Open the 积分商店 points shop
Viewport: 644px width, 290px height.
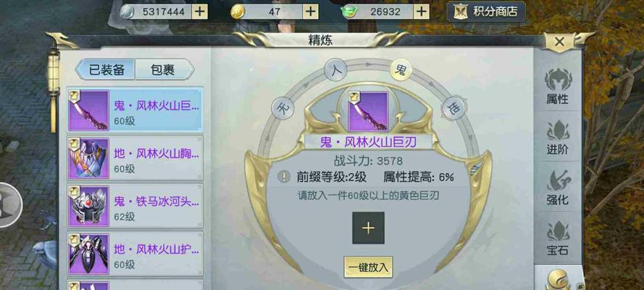coord(486,12)
